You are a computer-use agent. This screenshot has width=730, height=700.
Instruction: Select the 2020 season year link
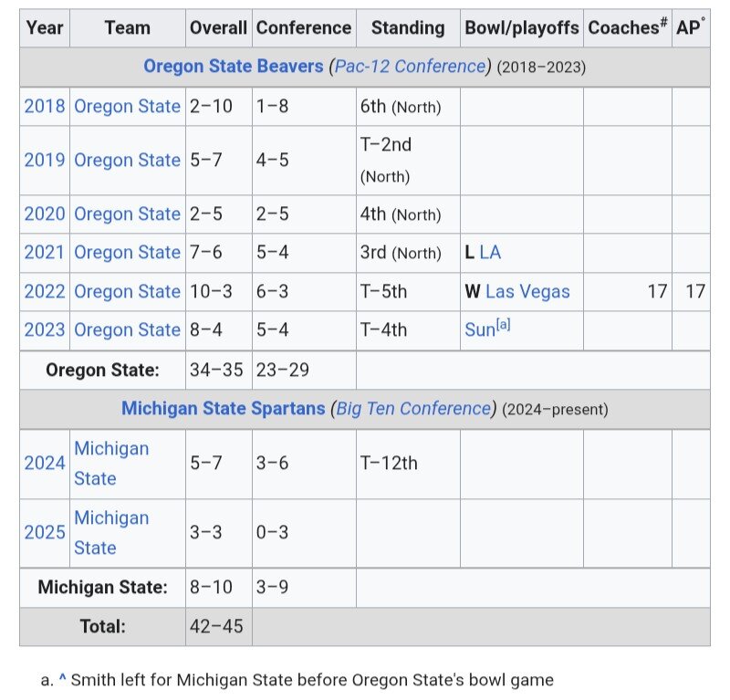click(x=45, y=214)
